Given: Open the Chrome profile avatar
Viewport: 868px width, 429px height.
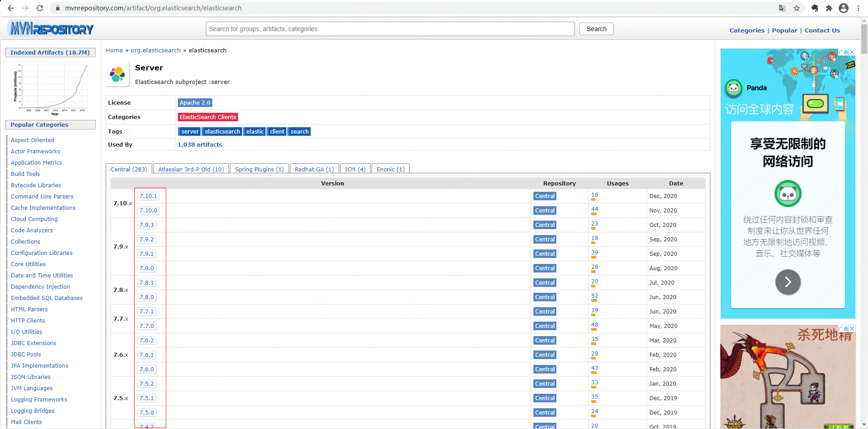Looking at the screenshot, I should point(844,8).
